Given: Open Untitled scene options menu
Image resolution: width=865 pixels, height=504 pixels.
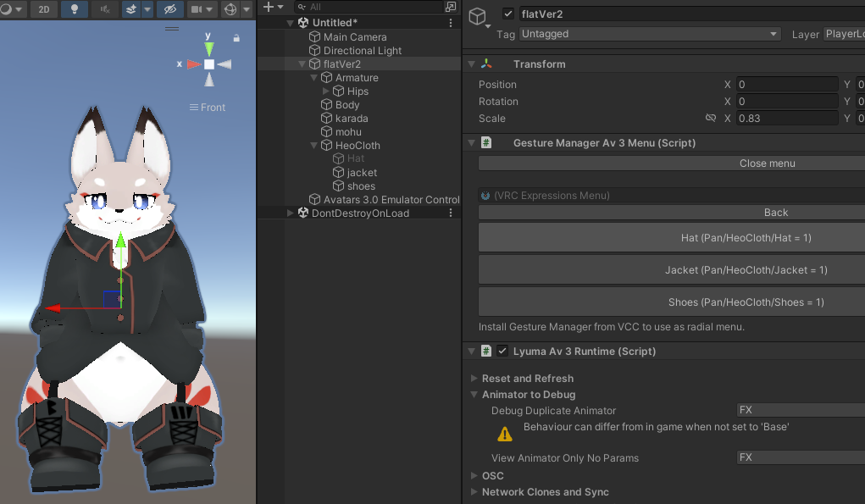Looking at the screenshot, I should tap(451, 23).
